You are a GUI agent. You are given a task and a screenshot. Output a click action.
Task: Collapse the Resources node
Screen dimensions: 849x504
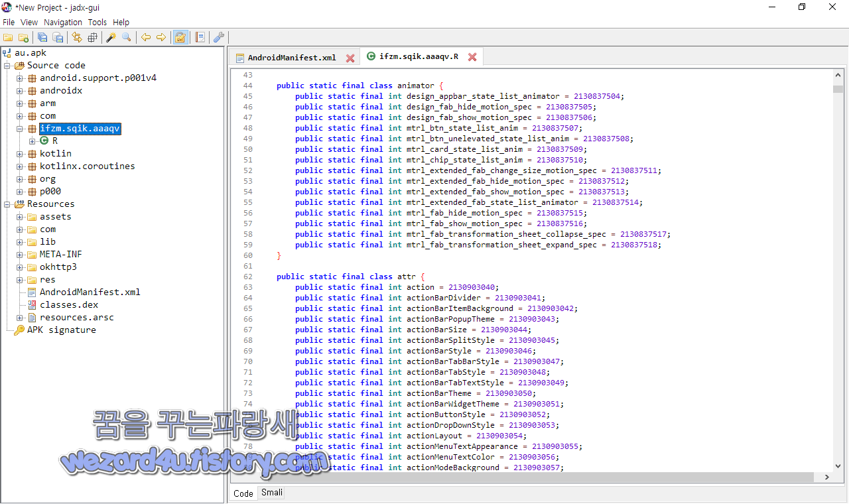click(x=7, y=204)
